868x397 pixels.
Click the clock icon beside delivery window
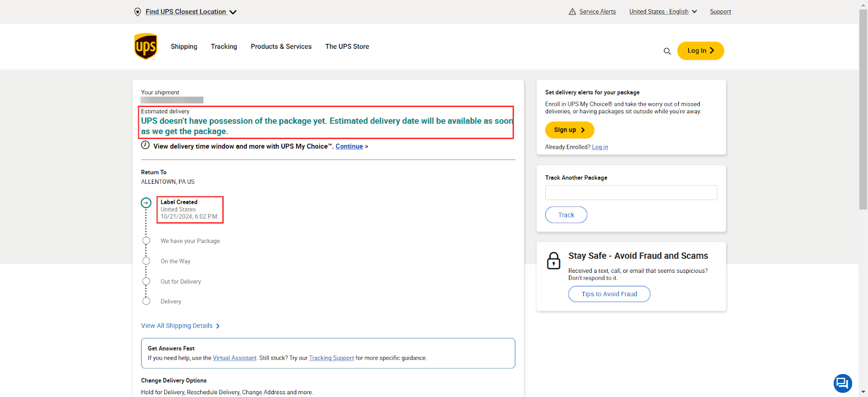tap(145, 145)
